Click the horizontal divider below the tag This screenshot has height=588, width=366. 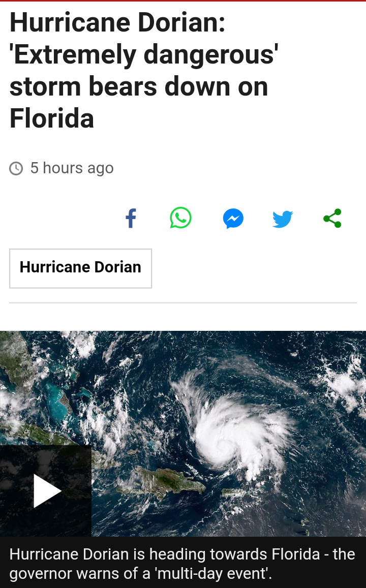point(183,302)
